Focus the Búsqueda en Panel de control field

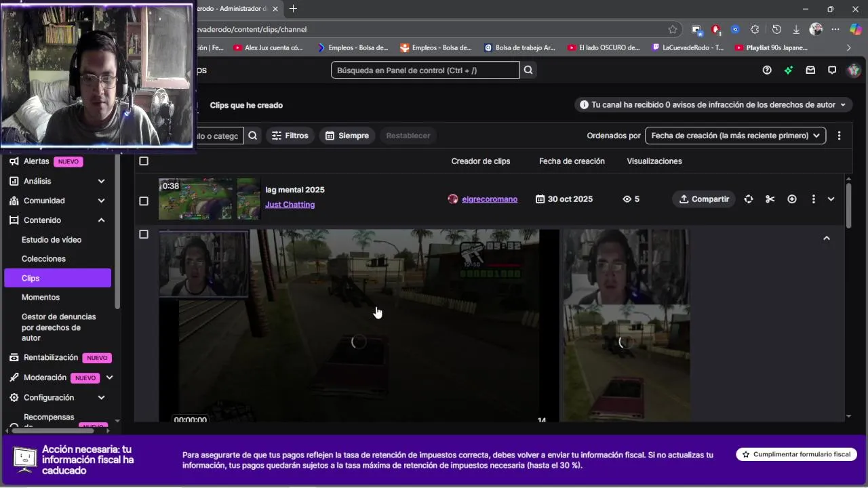[x=425, y=70]
